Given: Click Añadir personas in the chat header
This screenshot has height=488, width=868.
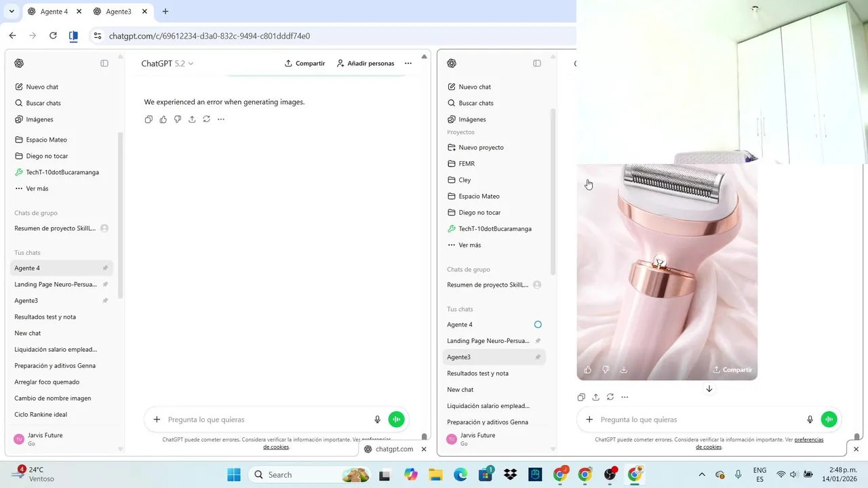Looking at the screenshot, I should [366, 63].
